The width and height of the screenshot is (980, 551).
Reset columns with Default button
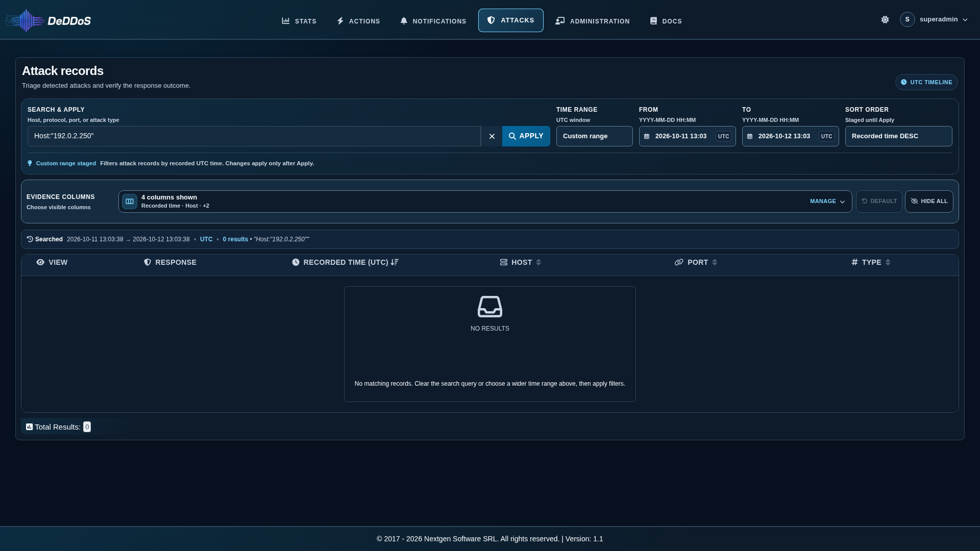pos(879,202)
